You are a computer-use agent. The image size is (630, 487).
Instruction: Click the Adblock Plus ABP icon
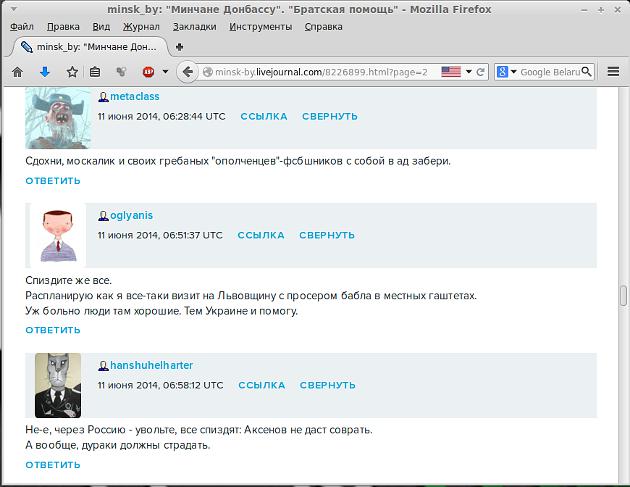(148, 72)
